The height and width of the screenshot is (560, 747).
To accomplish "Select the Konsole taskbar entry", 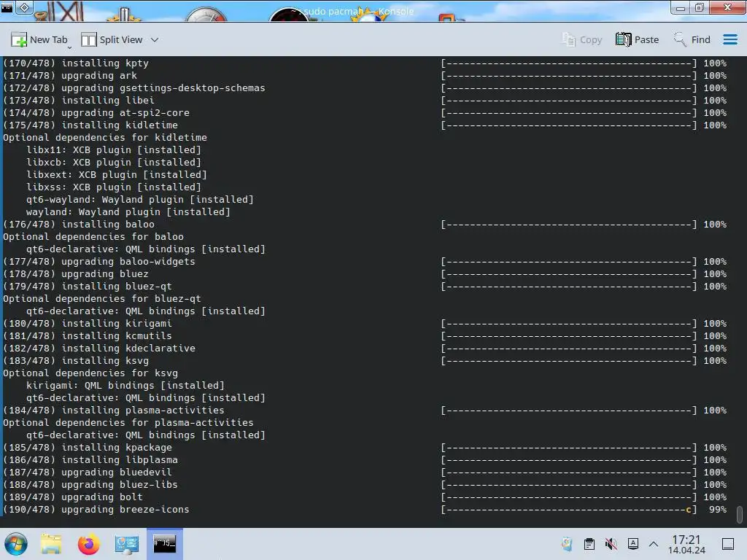I will (164, 543).
